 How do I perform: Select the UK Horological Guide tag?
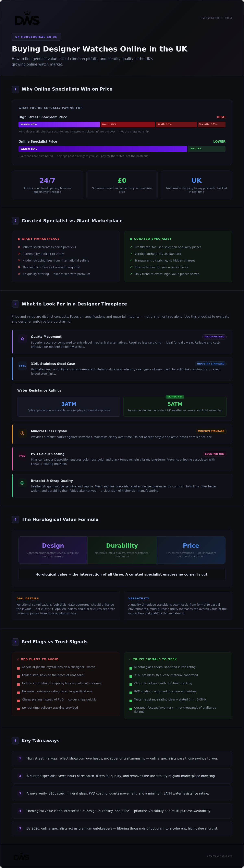36,37
